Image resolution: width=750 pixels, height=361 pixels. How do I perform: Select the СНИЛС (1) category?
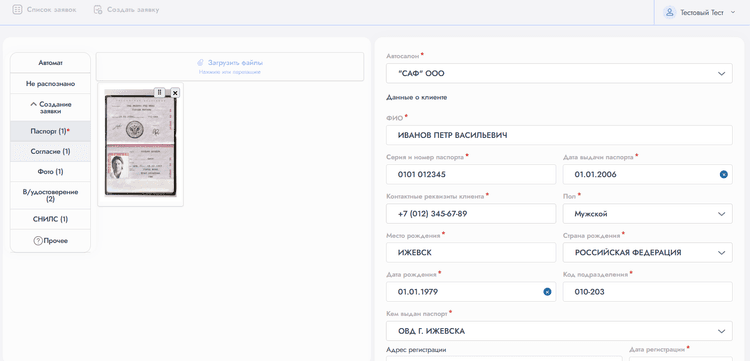(50, 219)
